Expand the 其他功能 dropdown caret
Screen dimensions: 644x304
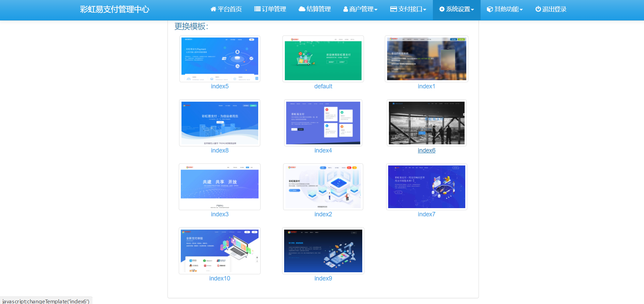pyautogui.click(x=521, y=10)
